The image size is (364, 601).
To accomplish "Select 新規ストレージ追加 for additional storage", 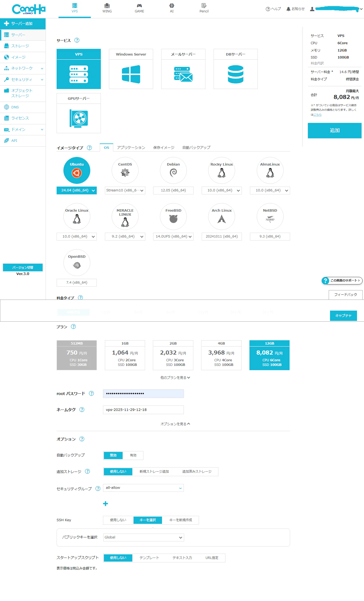I will tap(154, 472).
